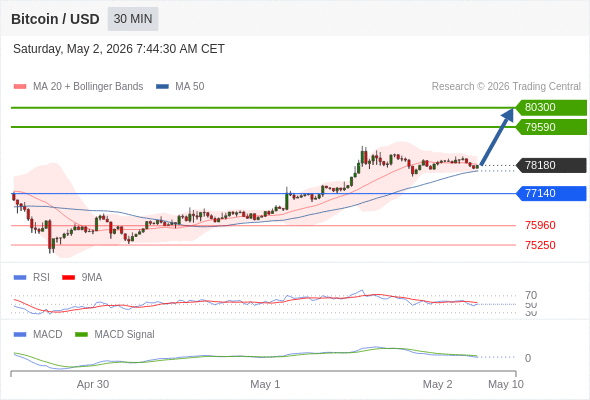Viewport: 590px width, 400px height.
Task: Click the 75960 red support label
Action: pos(540,225)
